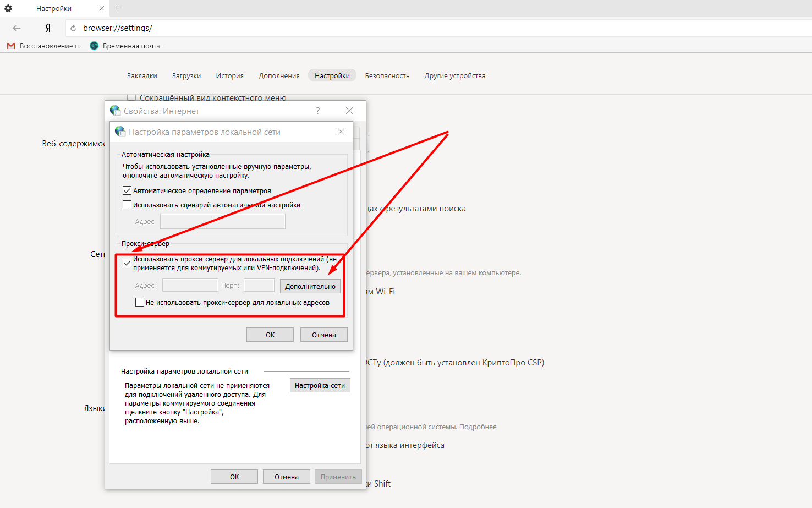The height and width of the screenshot is (508, 812).
Task: Close the 'Настройки' browser tab
Action: [x=102, y=8]
